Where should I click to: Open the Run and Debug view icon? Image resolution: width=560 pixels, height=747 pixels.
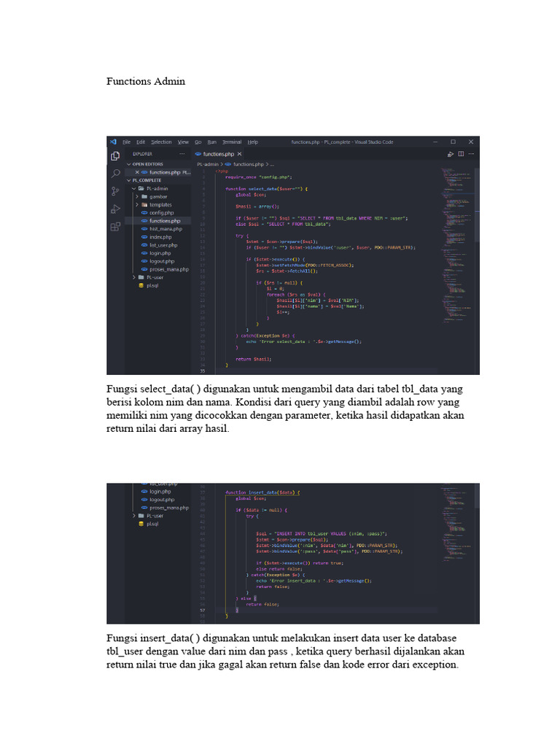[x=115, y=209]
